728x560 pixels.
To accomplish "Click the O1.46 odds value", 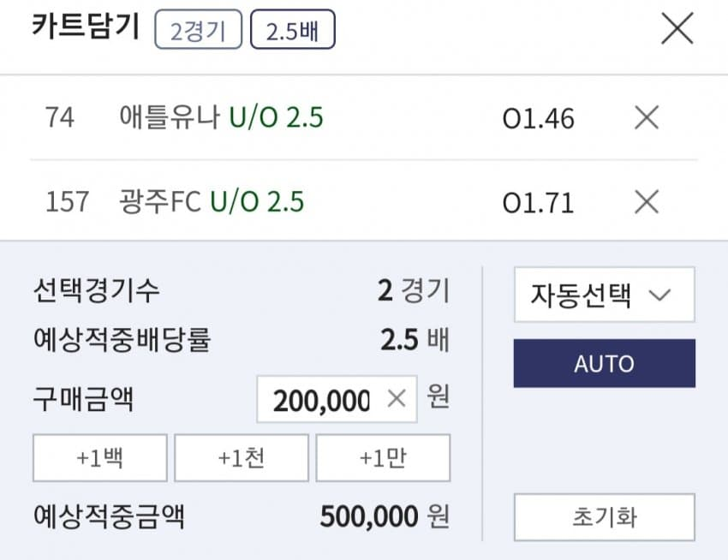I will coord(538,118).
